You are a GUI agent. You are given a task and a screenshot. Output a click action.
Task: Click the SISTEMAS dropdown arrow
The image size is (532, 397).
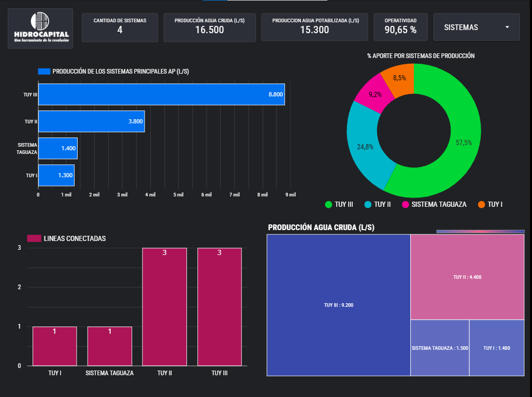click(507, 27)
